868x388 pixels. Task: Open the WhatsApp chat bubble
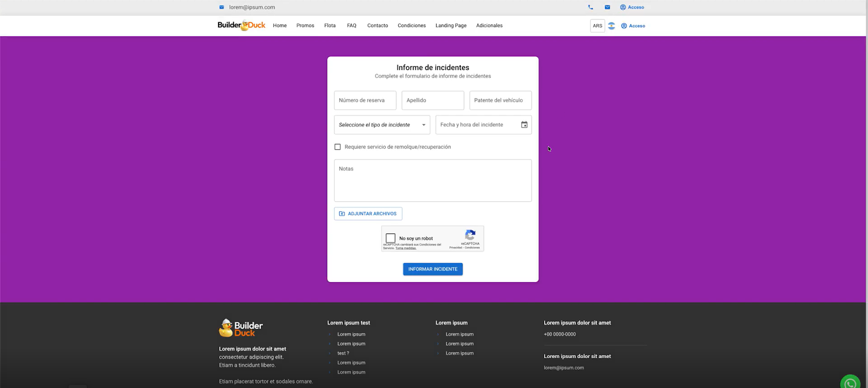850,383
